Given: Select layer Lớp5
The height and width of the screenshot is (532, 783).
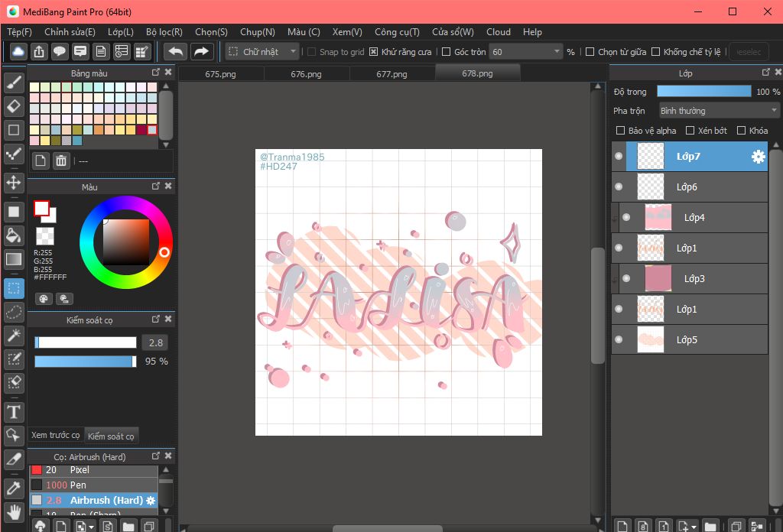Looking at the screenshot, I should coord(690,339).
